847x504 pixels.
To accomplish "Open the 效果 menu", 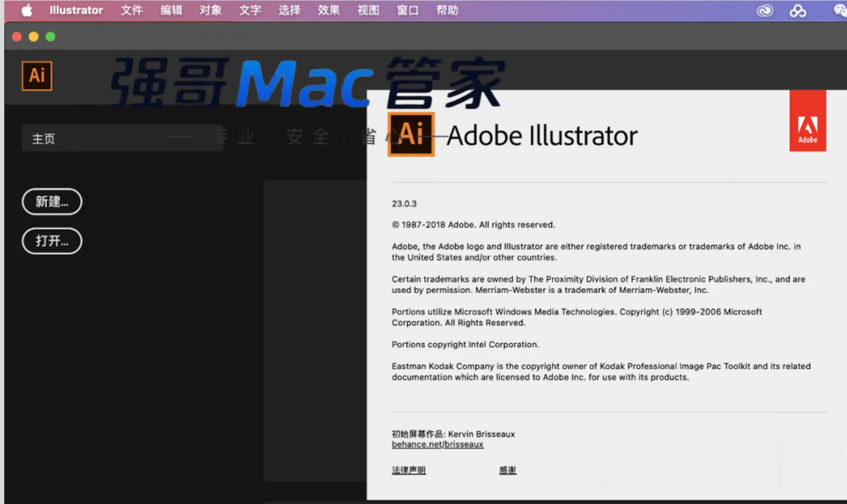I will [x=329, y=10].
